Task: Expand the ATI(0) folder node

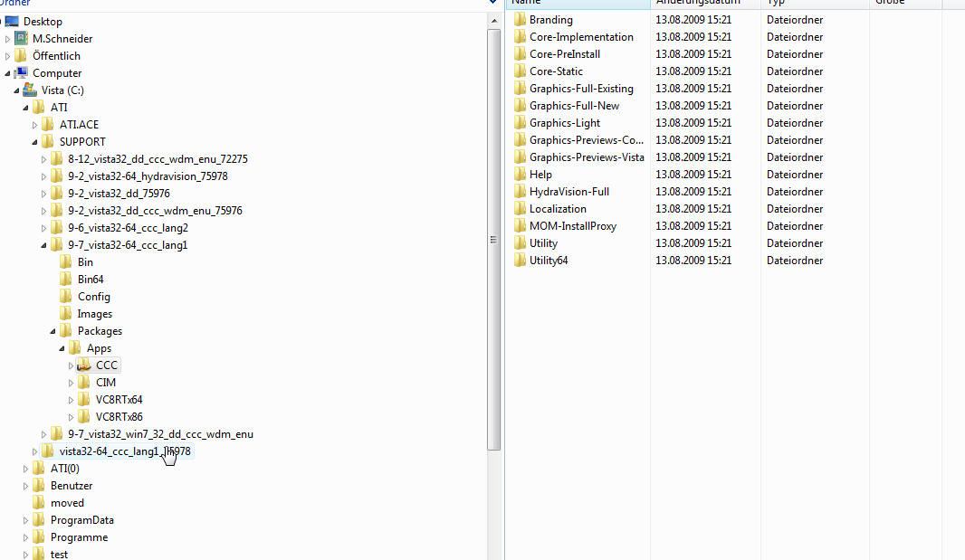Action: pos(26,469)
